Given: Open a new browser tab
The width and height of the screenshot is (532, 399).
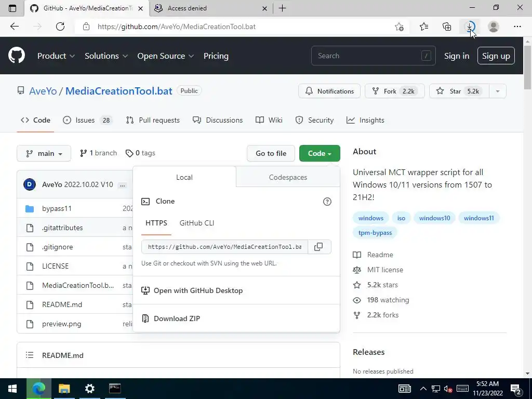Looking at the screenshot, I should click(282, 8).
